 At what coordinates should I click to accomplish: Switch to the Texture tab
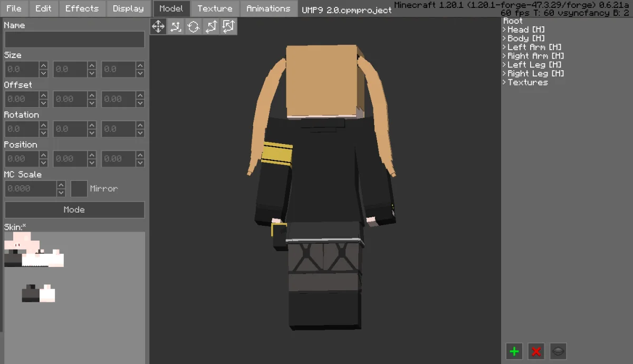[215, 8]
